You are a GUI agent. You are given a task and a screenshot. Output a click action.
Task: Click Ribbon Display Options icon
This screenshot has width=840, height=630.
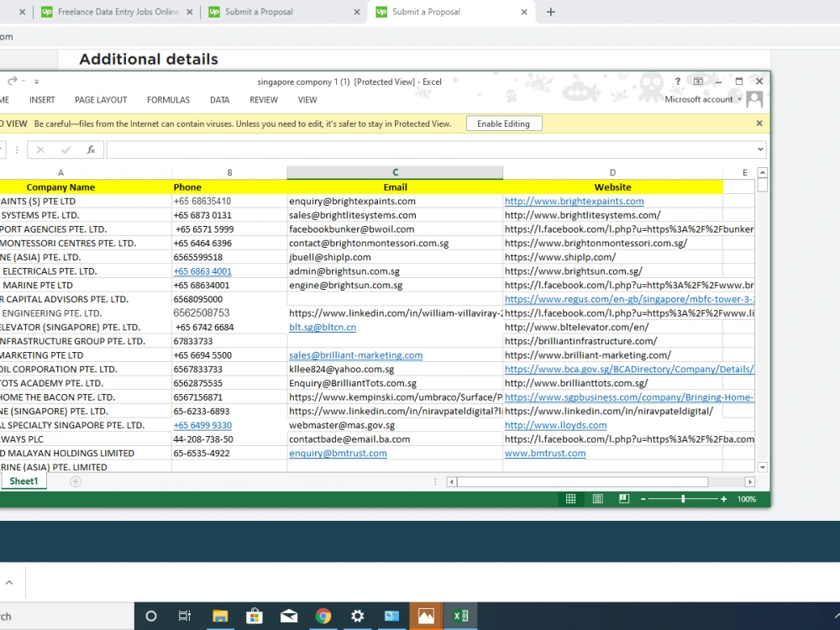pos(698,81)
